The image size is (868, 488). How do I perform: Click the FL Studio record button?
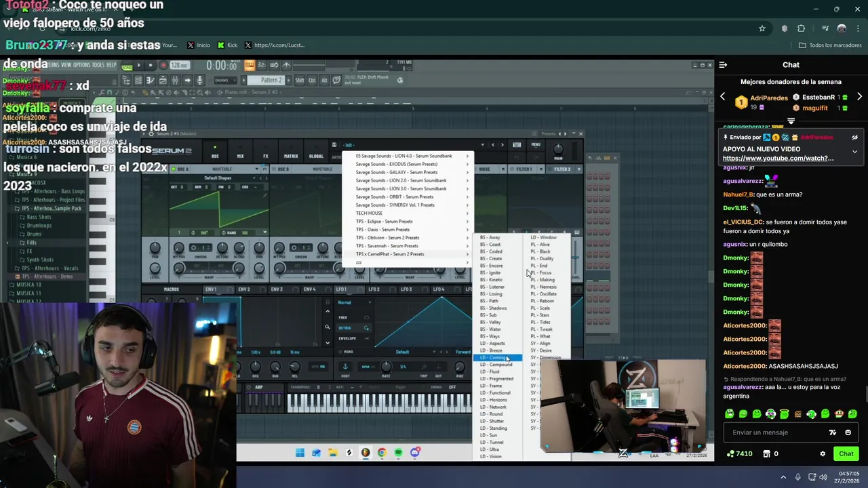point(163,66)
